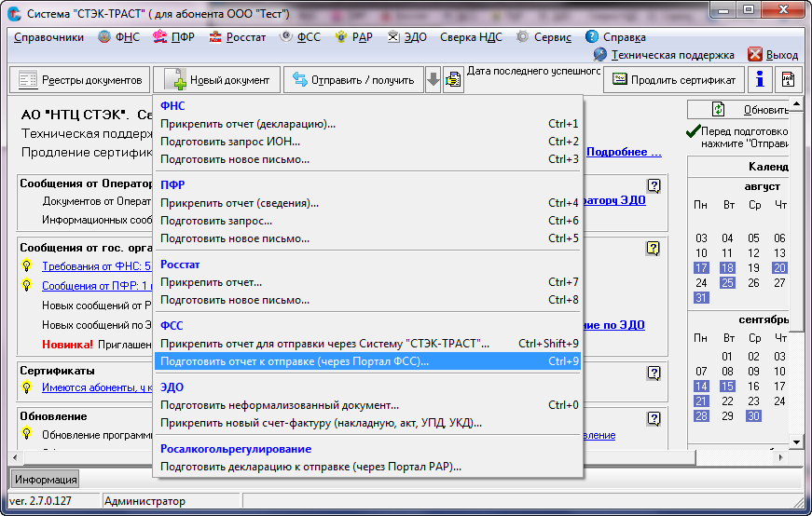Image resolution: width=812 pixels, height=516 pixels.
Task: Click the calendar icon at toolbar end
Action: (788, 79)
